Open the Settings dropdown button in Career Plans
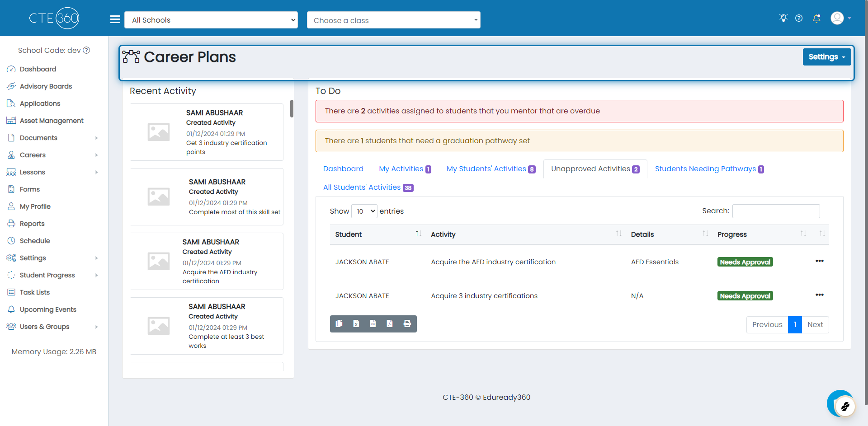Image resolution: width=868 pixels, height=426 pixels. tap(827, 57)
